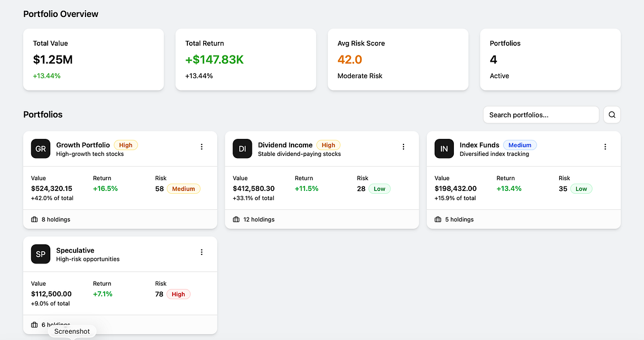
Task: Click briefcase icon beside 5 holdings
Action: tap(438, 219)
